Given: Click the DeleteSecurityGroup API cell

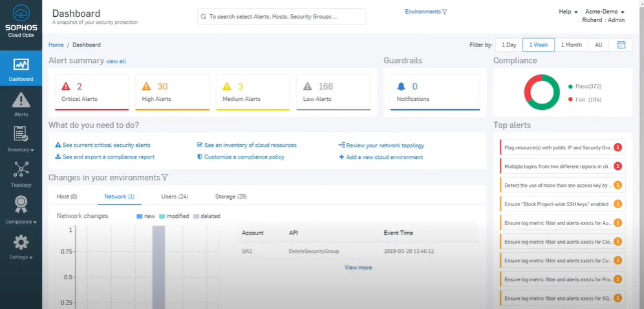Looking at the screenshot, I should (x=314, y=251).
